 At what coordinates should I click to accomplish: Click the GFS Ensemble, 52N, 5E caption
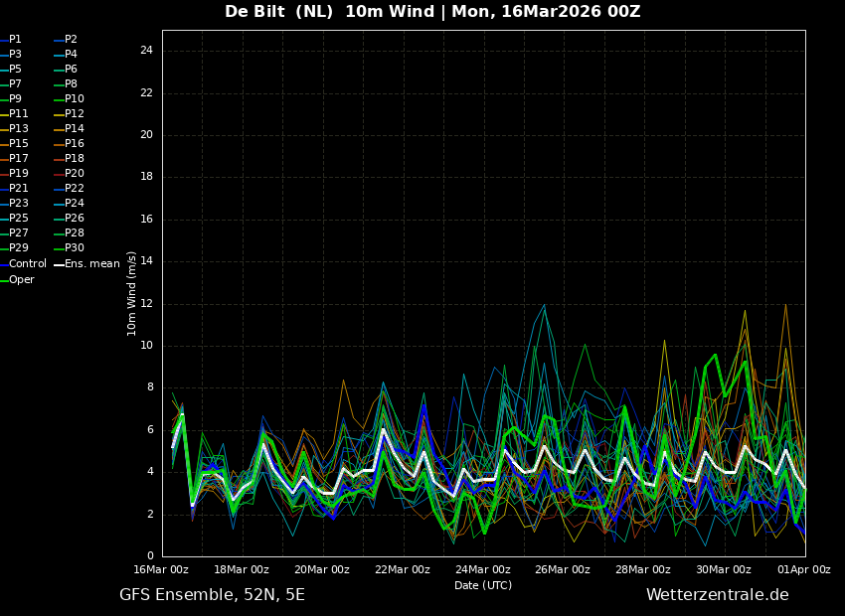tap(212, 595)
